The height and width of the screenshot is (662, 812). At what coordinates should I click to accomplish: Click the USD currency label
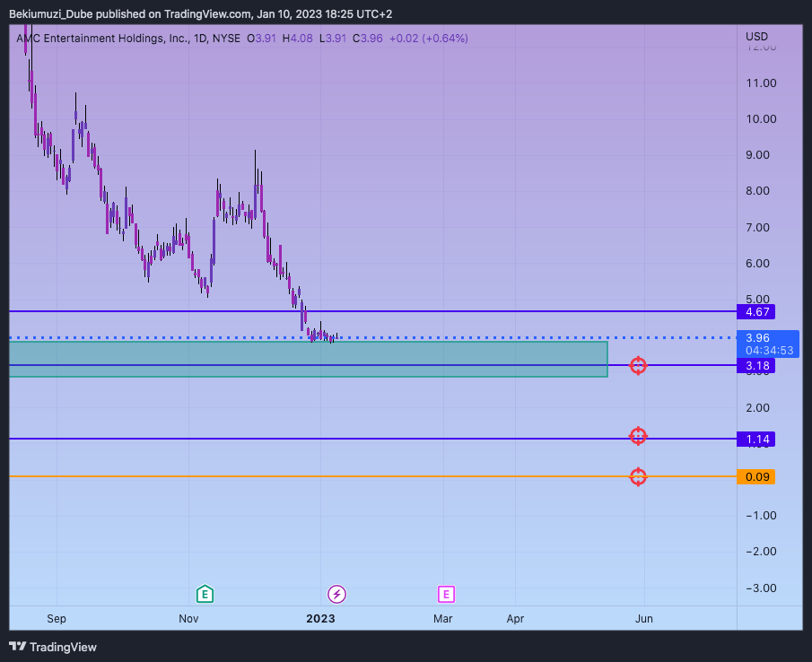point(756,37)
